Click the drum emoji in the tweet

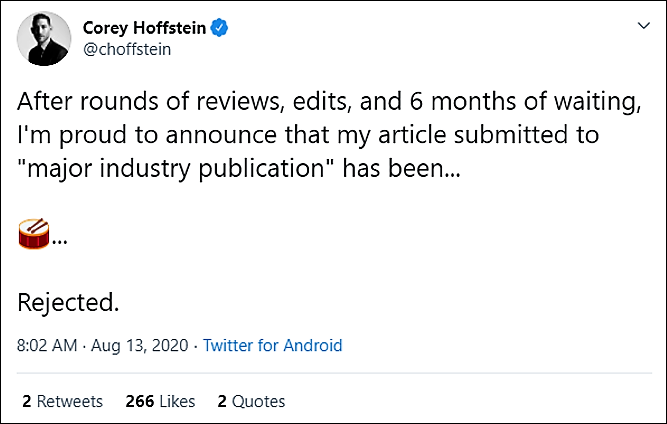pyautogui.click(x=34, y=234)
